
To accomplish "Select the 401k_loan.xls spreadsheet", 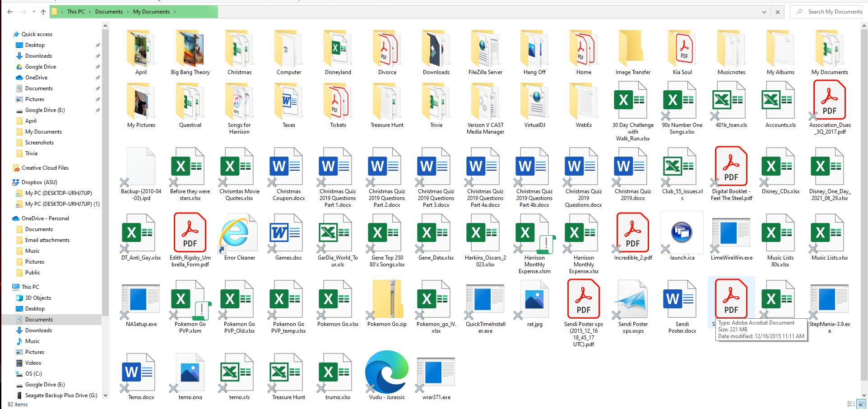I will (x=731, y=105).
